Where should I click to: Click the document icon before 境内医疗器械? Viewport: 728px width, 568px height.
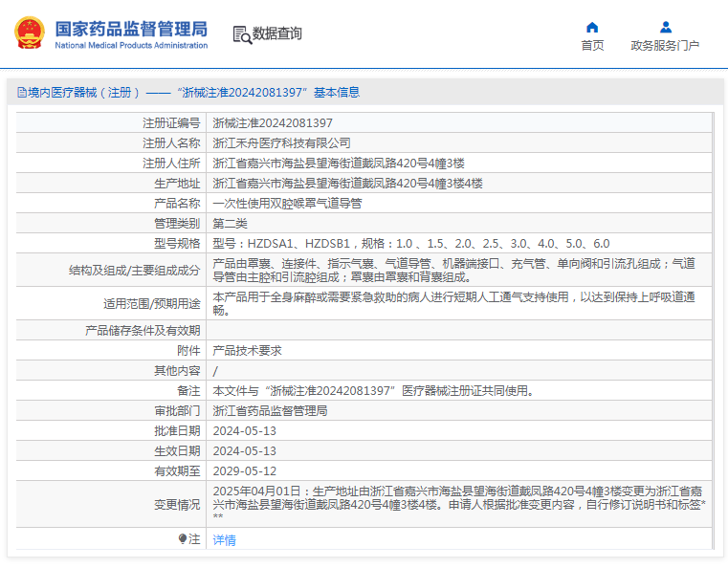pyautogui.click(x=21, y=93)
